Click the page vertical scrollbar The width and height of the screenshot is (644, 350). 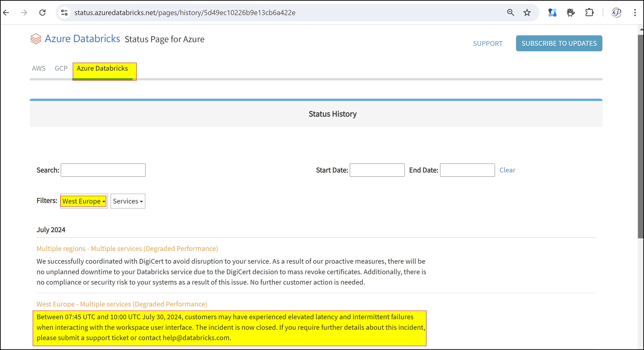pyautogui.click(x=640, y=136)
